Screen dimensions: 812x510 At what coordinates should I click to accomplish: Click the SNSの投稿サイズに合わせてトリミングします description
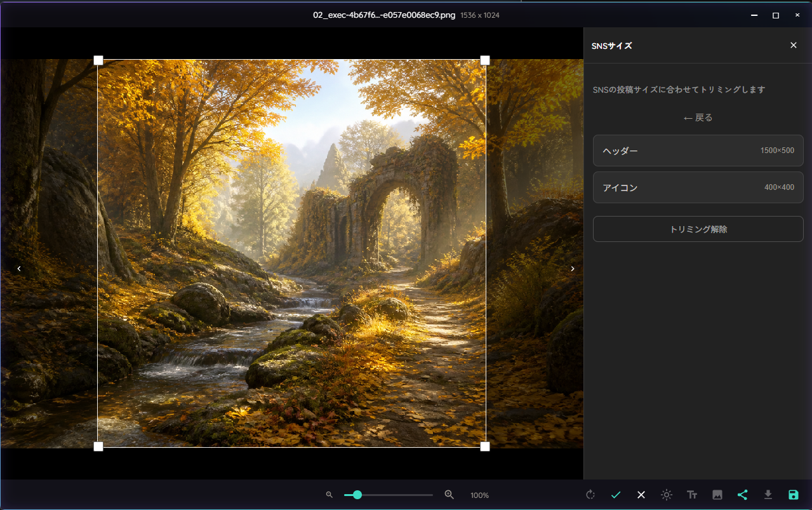[x=679, y=90]
